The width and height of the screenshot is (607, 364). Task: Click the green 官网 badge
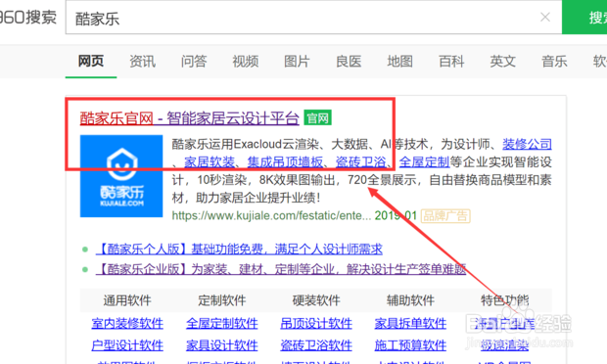click(317, 118)
